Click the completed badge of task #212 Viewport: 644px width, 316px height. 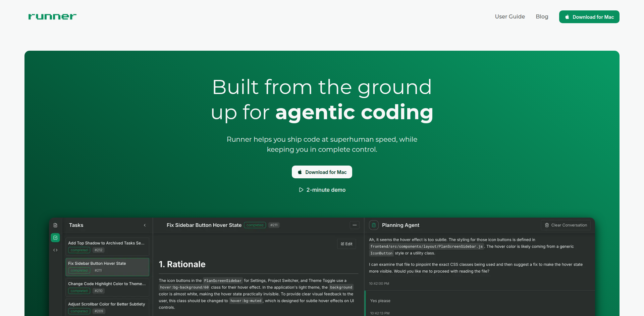(79, 250)
